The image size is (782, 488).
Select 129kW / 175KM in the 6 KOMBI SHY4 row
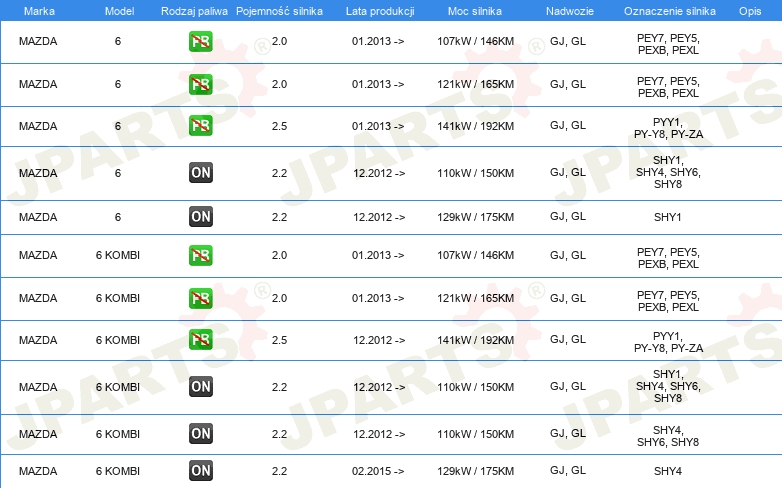[475, 471]
